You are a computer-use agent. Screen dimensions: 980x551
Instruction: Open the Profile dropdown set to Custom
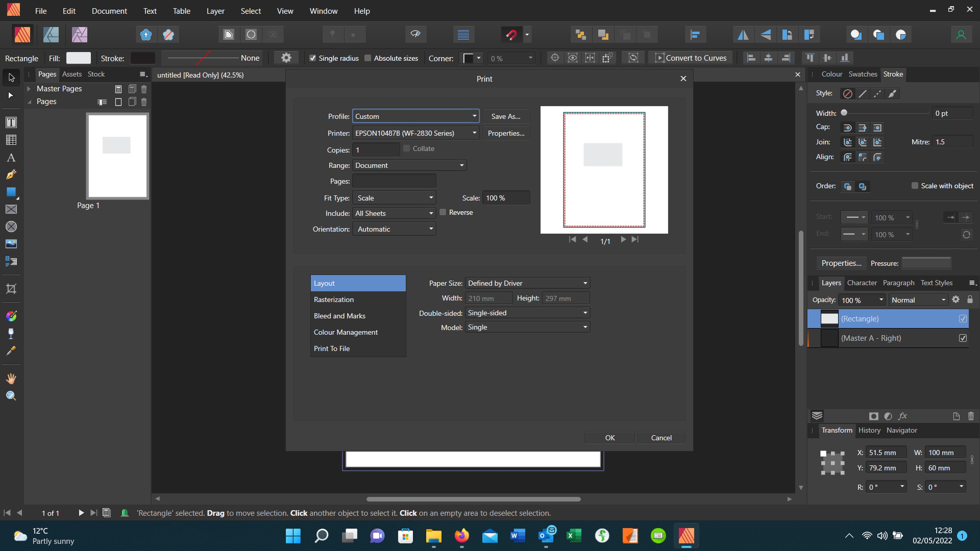pyautogui.click(x=416, y=116)
